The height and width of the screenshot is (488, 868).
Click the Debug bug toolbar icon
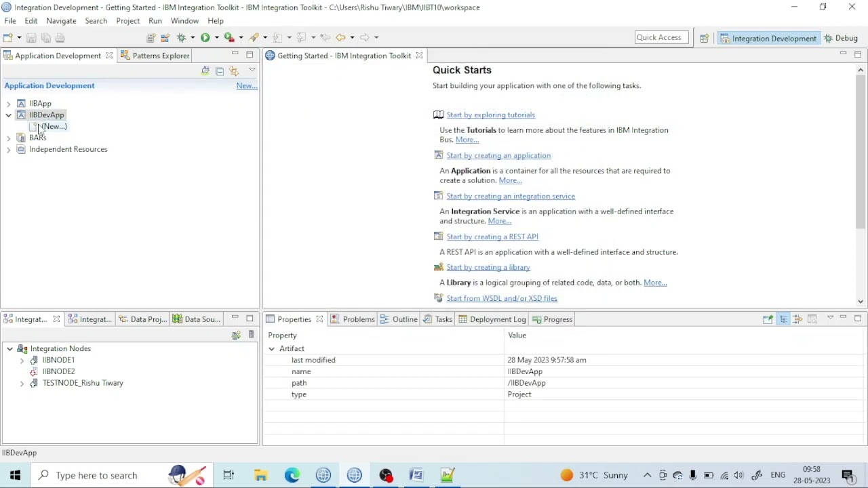click(181, 37)
